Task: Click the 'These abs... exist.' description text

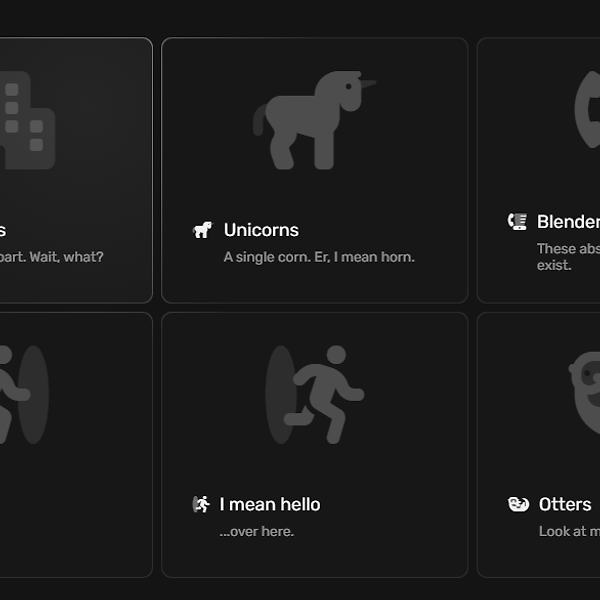Action: [x=568, y=257]
